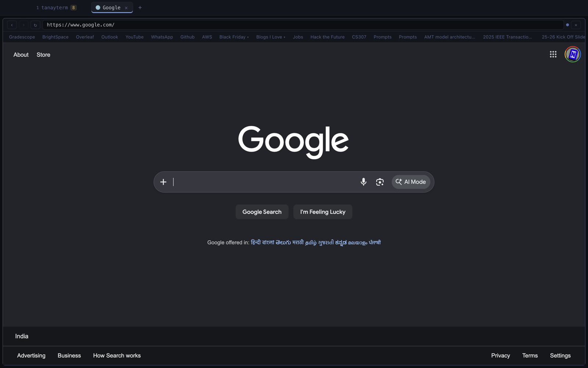588x368 pixels.
Task: Click the I'm Feeling Lucky button
Action: (323, 212)
